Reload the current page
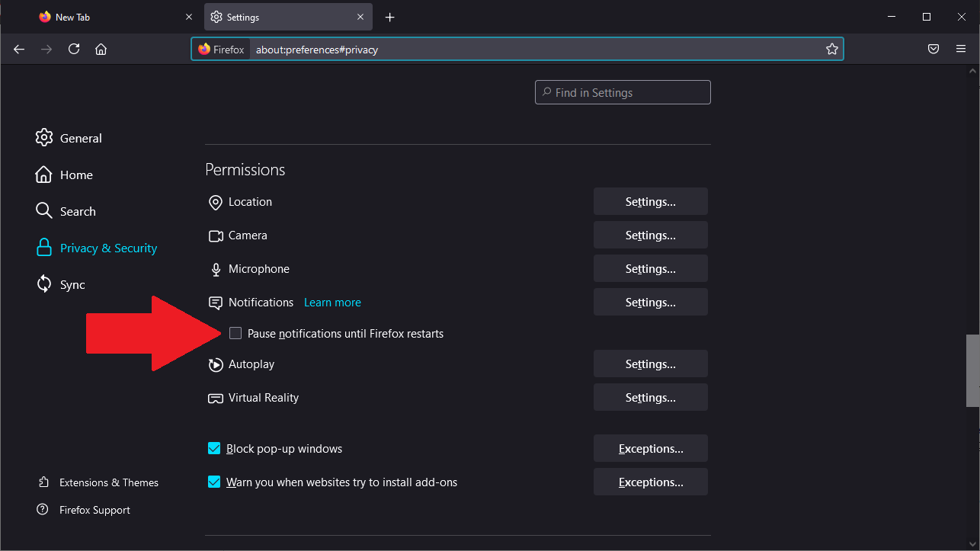Viewport: 980px width, 551px height. 74,49
